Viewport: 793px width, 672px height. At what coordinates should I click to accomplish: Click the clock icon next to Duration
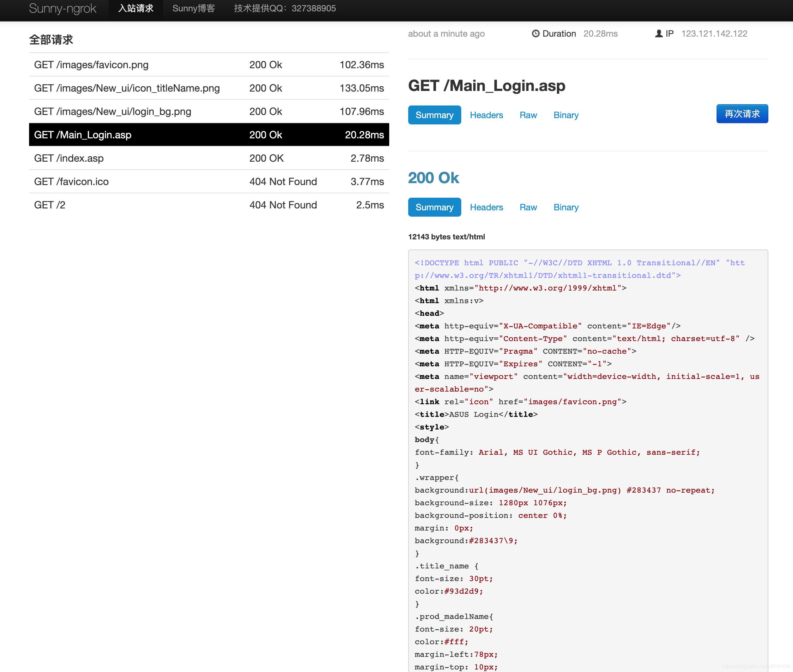click(x=536, y=33)
